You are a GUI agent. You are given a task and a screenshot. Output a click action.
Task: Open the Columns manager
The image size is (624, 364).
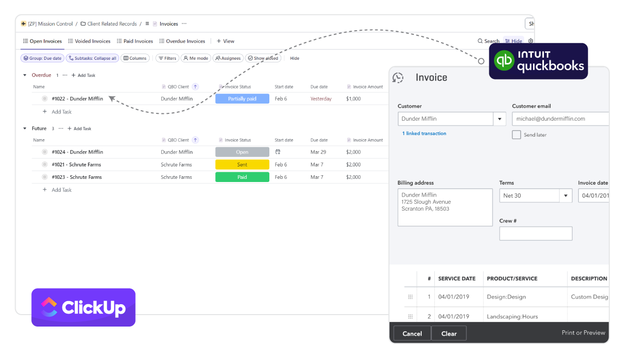click(x=135, y=58)
